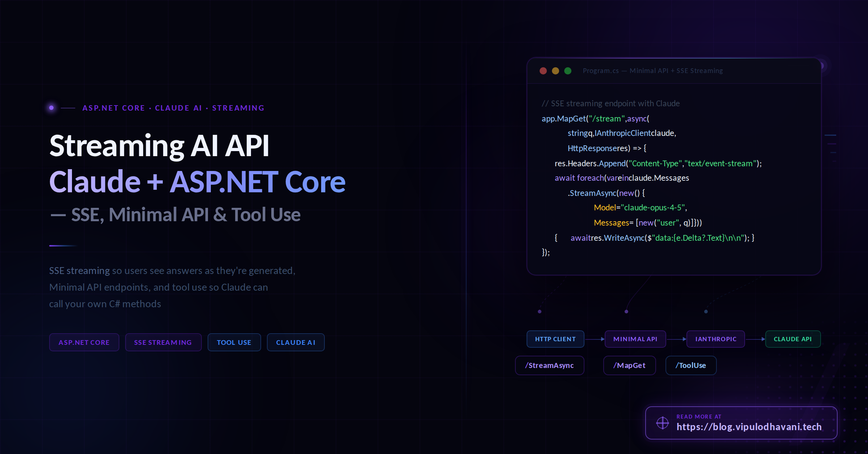868x454 pixels.
Task: Click the /MapGet chip
Action: (x=629, y=365)
